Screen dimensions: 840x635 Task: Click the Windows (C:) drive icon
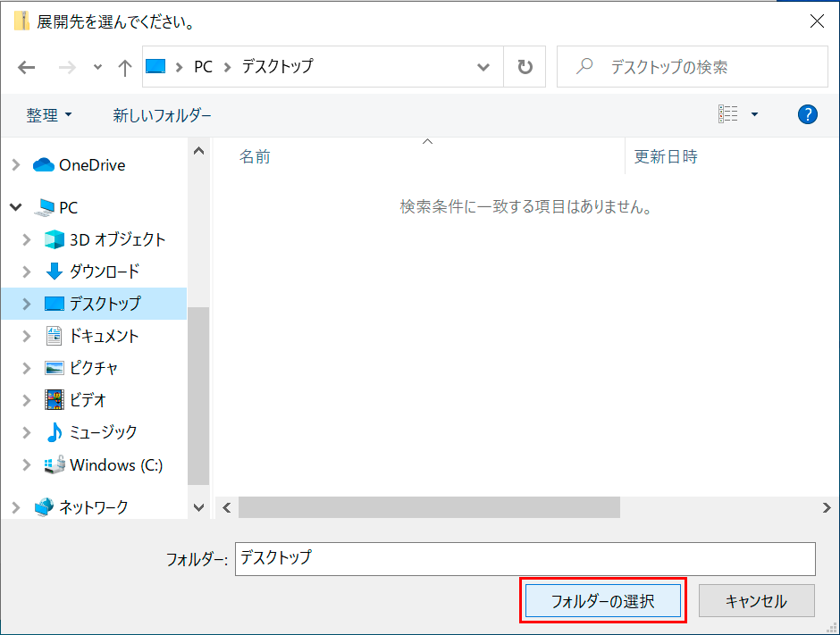pyautogui.click(x=55, y=464)
